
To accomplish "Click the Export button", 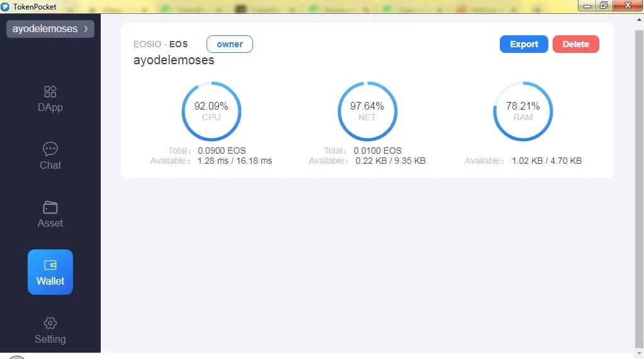I will (524, 44).
